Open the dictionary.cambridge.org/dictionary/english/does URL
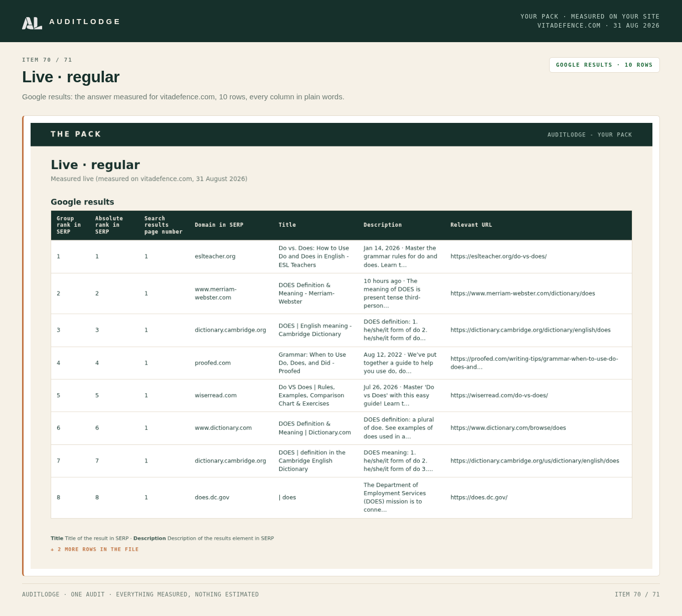682x616 pixels. (531, 330)
